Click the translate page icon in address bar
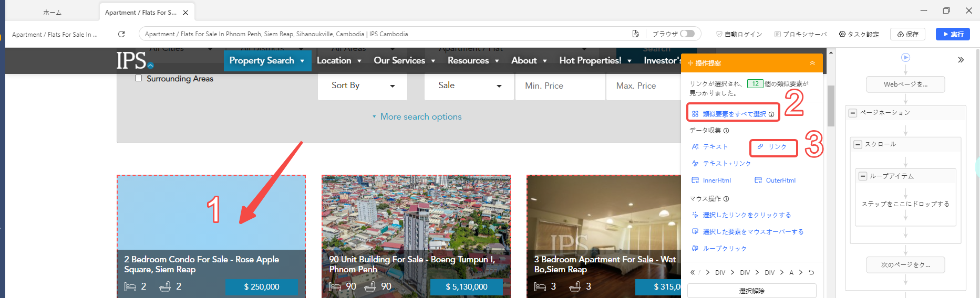The width and height of the screenshot is (980, 298). point(635,34)
